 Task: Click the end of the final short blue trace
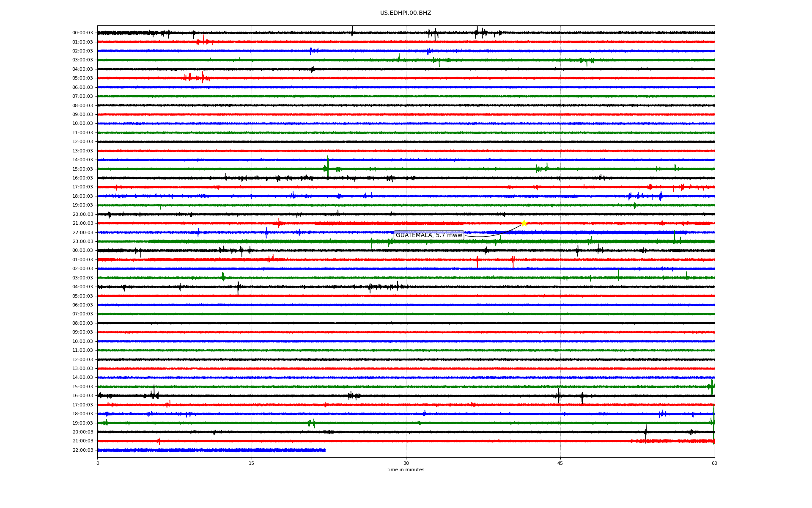pos(325,450)
